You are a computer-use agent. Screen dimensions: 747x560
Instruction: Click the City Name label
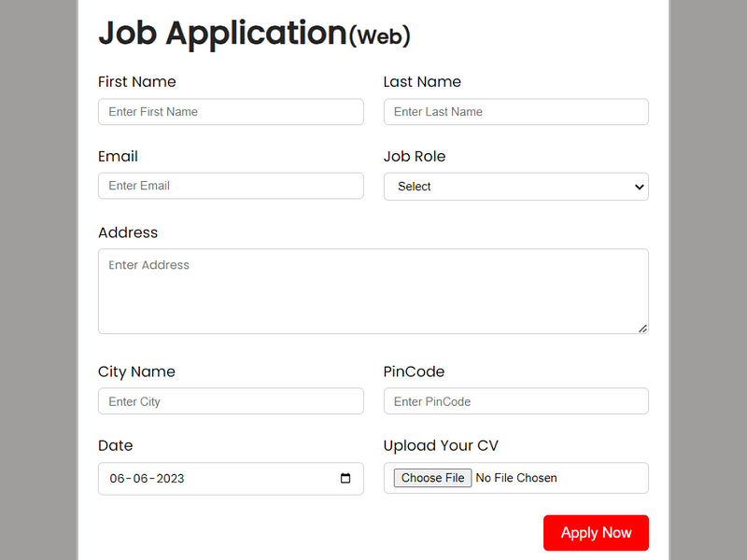coord(136,371)
